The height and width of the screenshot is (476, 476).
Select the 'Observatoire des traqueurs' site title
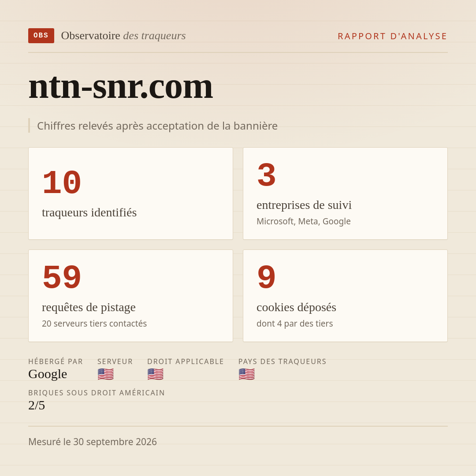click(x=123, y=36)
